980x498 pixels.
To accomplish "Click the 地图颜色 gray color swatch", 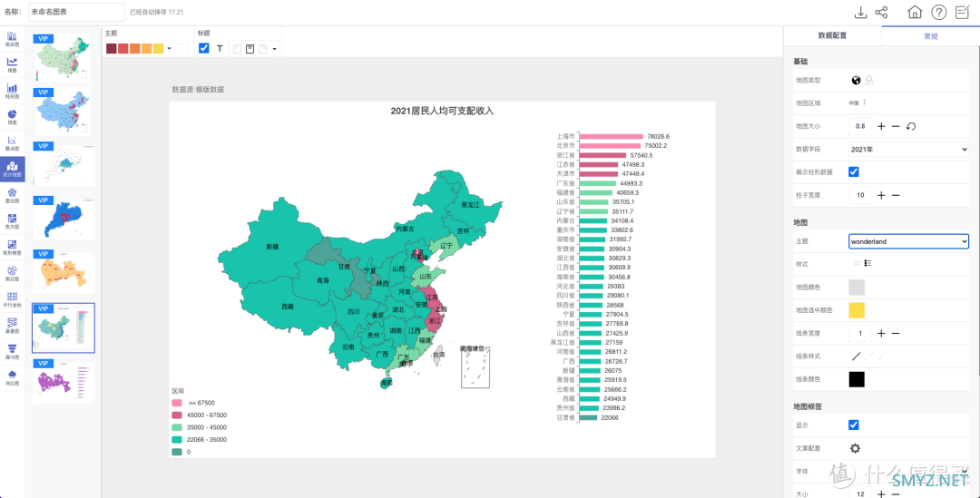I will pyautogui.click(x=857, y=288).
